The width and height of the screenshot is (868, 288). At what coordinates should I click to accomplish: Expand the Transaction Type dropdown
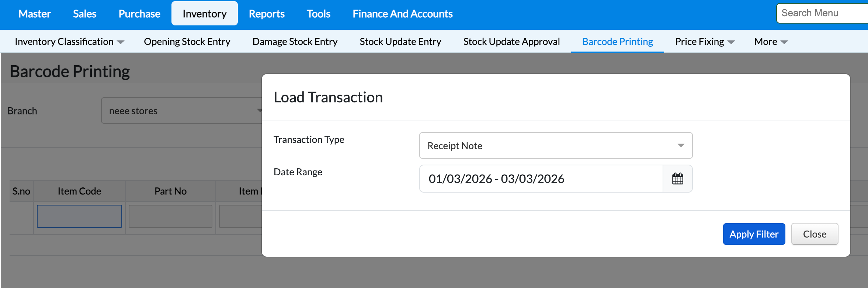pos(556,145)
